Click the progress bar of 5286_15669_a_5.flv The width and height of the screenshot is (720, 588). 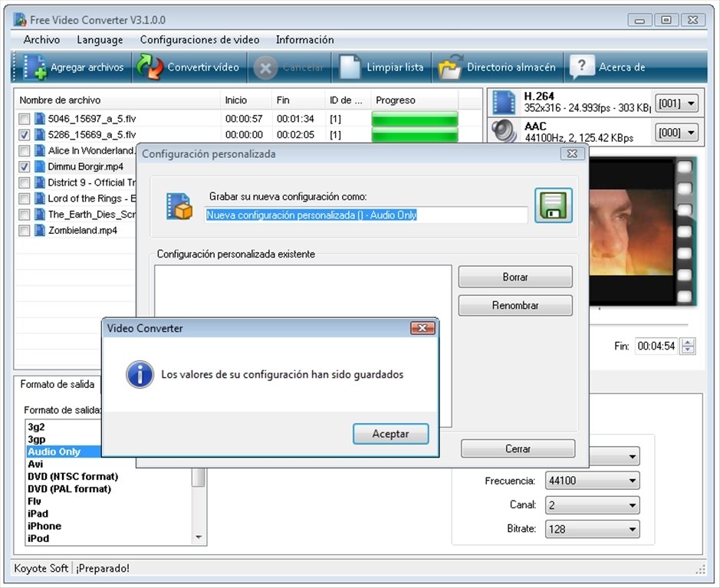[415, 134]
